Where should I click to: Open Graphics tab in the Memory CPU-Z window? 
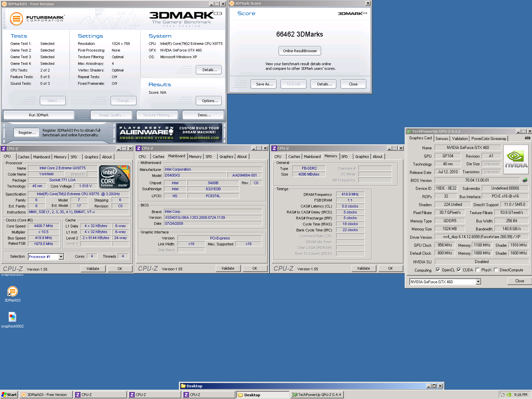tap(362, 157)
